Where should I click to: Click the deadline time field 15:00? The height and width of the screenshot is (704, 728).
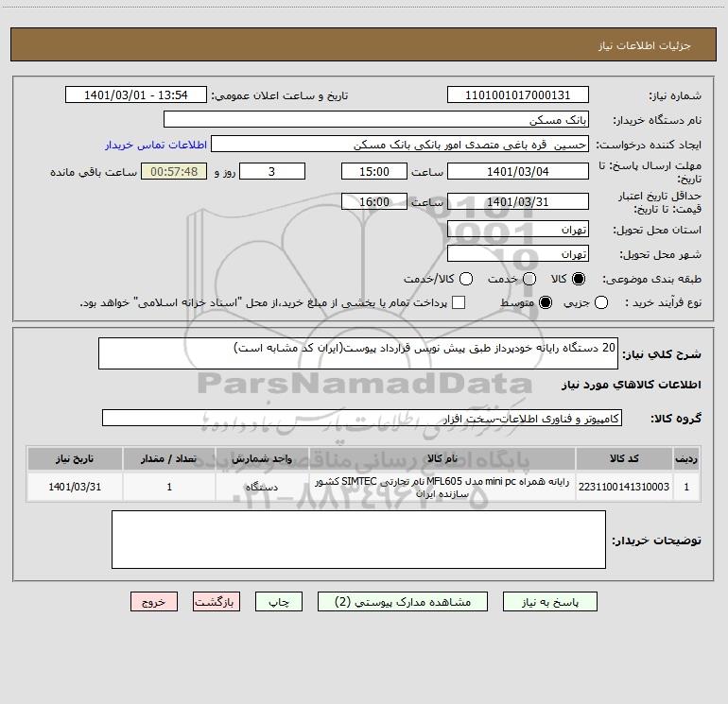(x=374, y=171)
